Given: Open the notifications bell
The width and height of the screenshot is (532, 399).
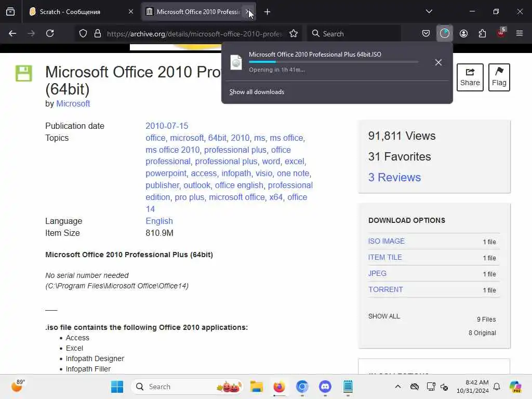Looking at the screenshot, I should tap(497, 387).
